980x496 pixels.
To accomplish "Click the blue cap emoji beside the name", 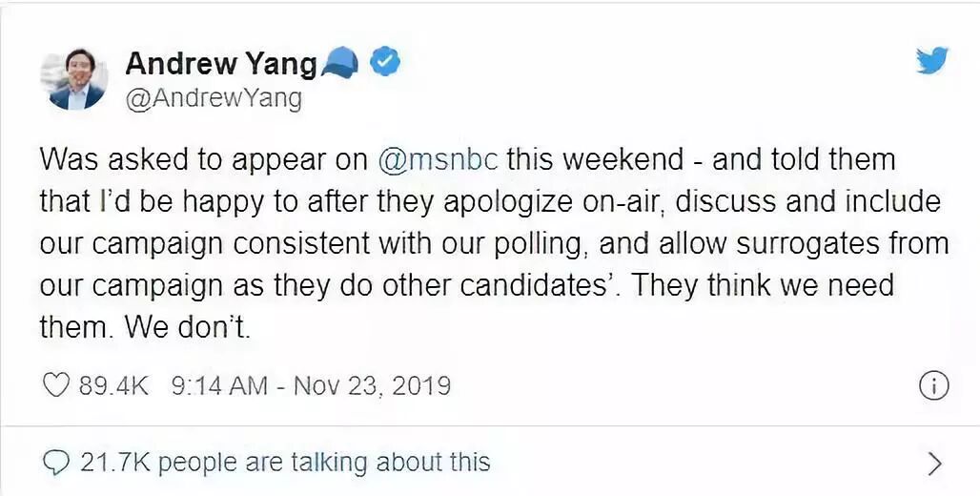I will click(341, 64).
